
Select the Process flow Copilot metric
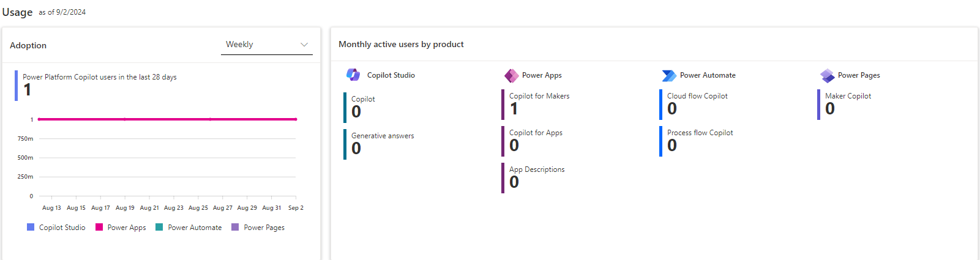point(697,141)
